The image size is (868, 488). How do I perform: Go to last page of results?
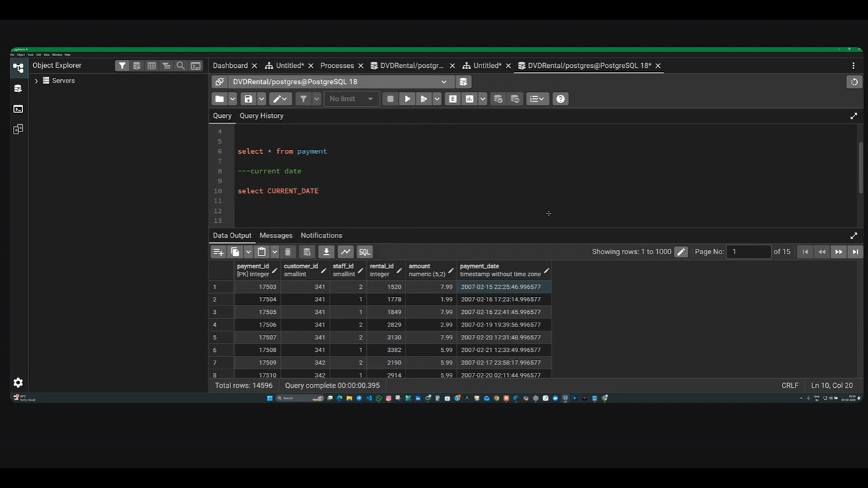pos(855,252)
